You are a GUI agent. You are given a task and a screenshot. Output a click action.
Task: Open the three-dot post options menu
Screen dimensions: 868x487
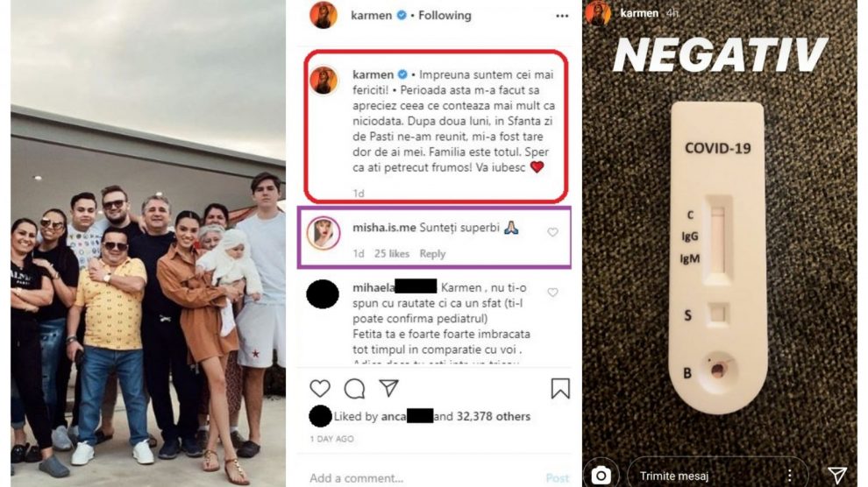pos(562,16)
